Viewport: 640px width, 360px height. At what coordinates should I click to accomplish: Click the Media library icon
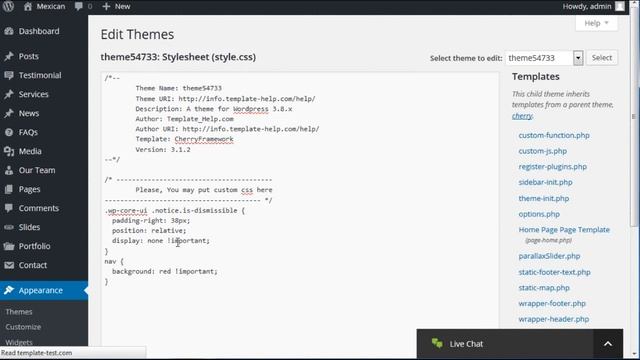pos(9,151)
